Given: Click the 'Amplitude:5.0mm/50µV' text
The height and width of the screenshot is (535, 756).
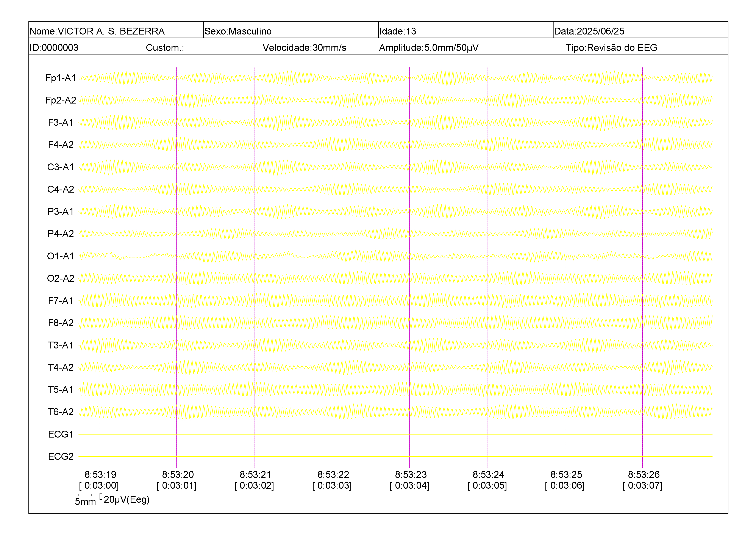Looking at the screenshot, I should (x=429, y=48).
